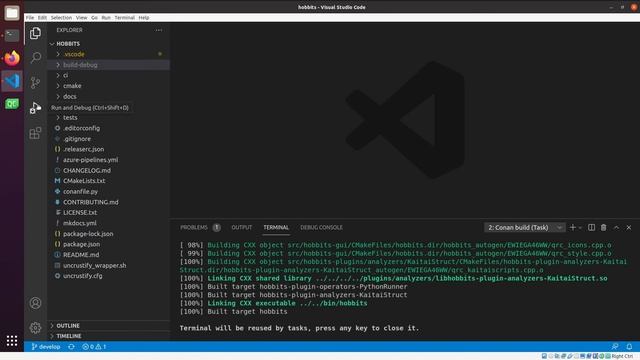Open the Terminal menu

124,18
